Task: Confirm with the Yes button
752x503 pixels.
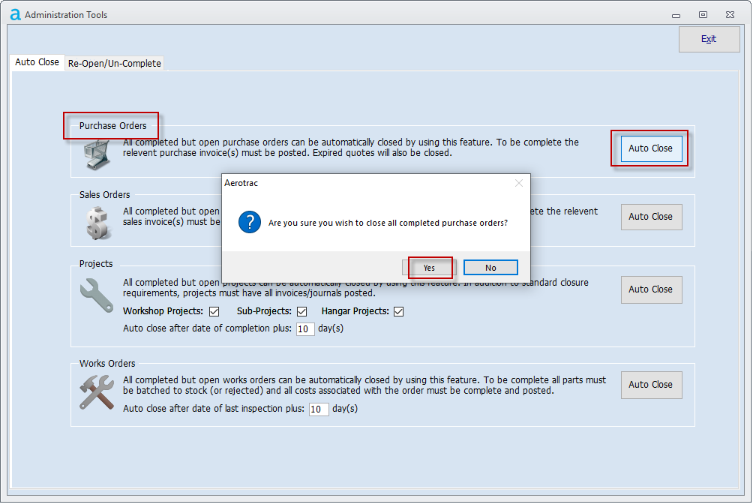Action: pos(429,268)
